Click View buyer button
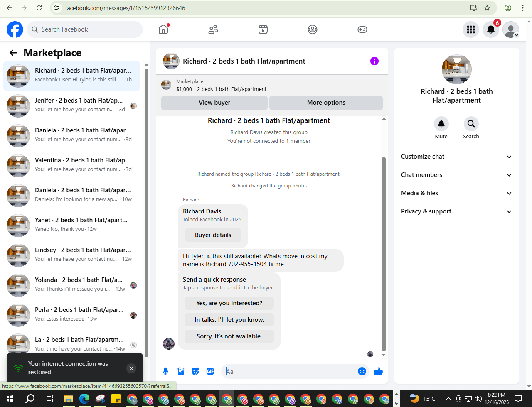532x407 pixels. pyautogui.click(x=214, y=103)
